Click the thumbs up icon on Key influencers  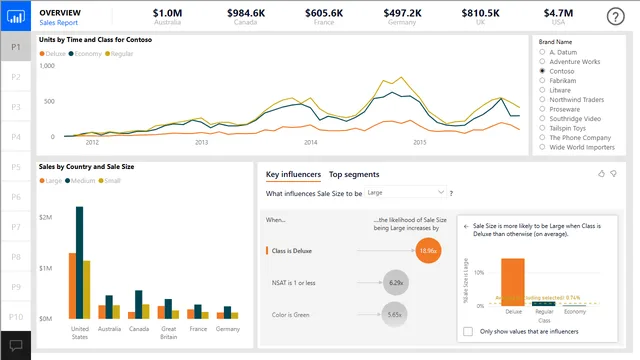point(601,174)
